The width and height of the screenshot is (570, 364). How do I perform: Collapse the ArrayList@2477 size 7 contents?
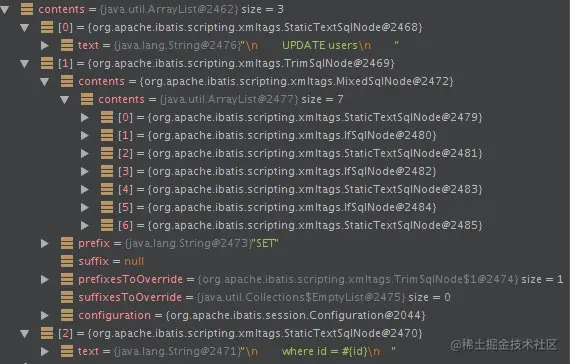tap(65, 99)
